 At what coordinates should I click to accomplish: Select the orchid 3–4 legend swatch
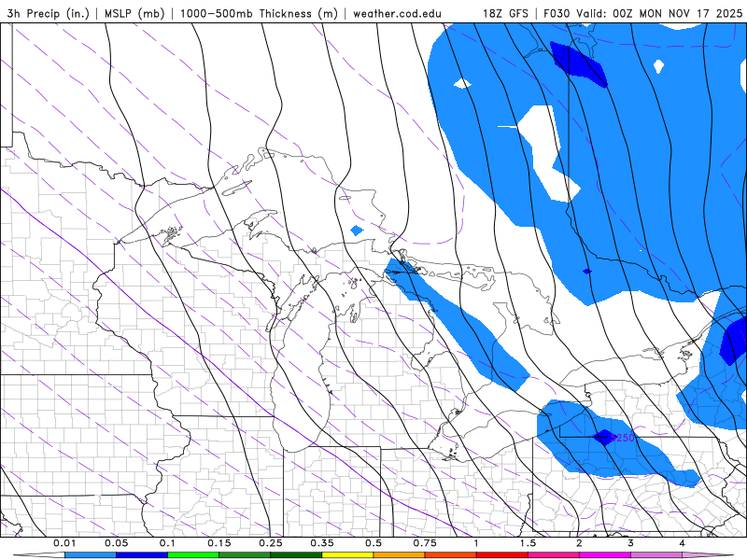(x=656, y=555)
